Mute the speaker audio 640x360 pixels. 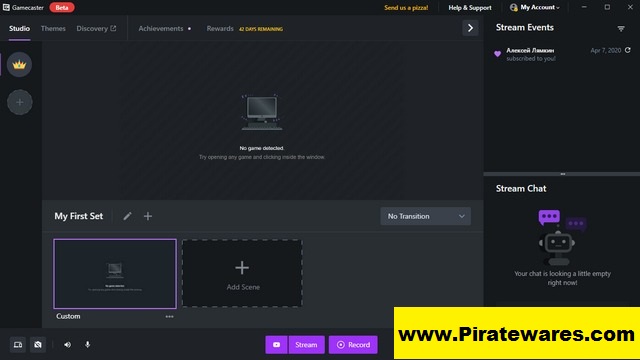pos(67,344)
